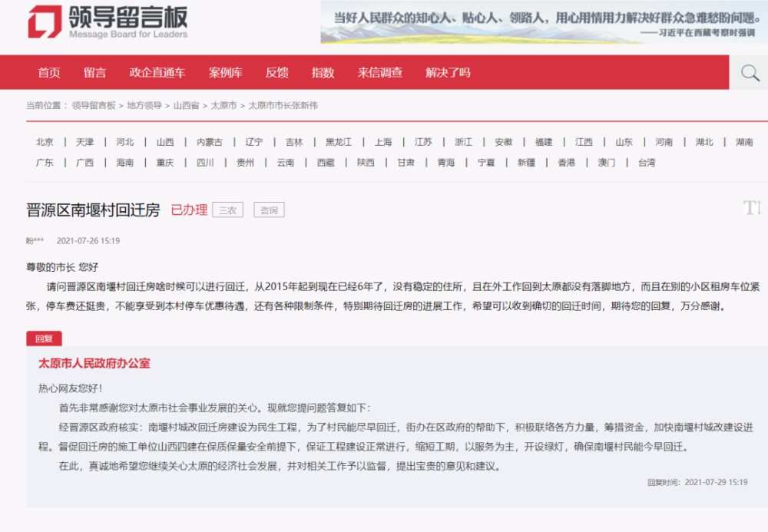
Task: Open the 指数 section
Action: click(x=323, y=72)
